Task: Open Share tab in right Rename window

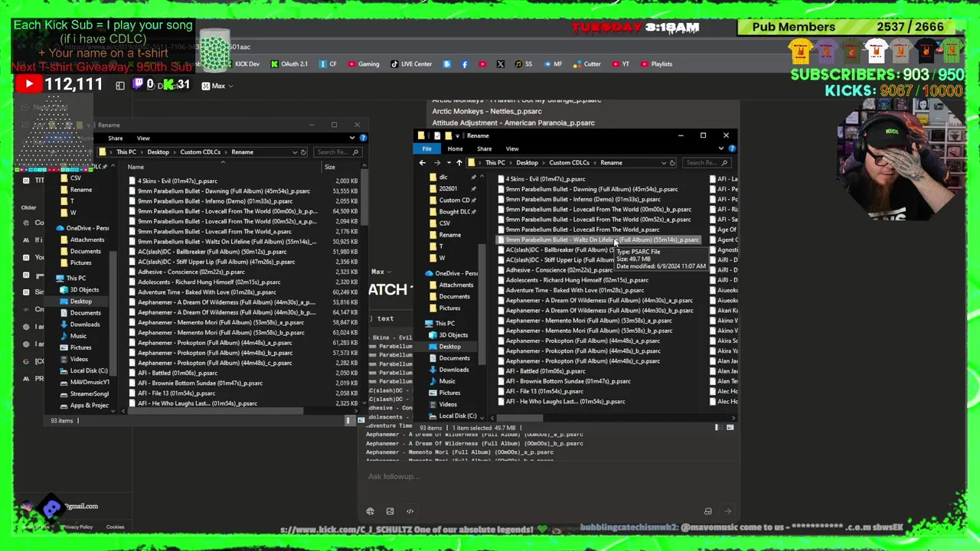Action: [x=484, y=148]
